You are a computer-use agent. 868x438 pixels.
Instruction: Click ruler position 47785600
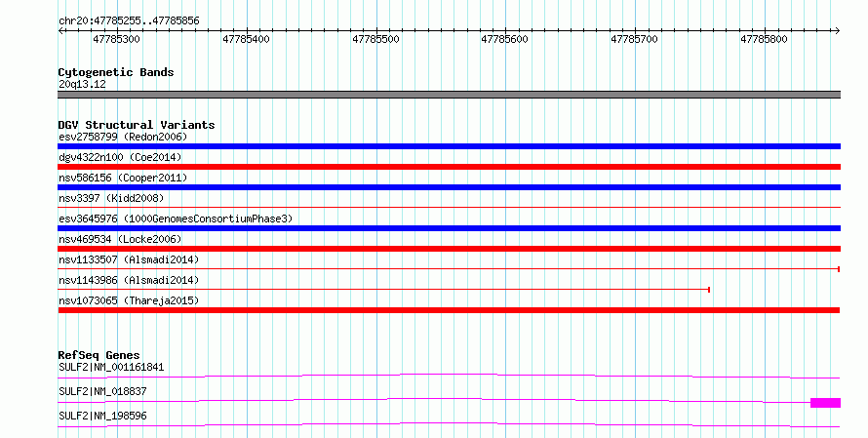click(505, 39)
